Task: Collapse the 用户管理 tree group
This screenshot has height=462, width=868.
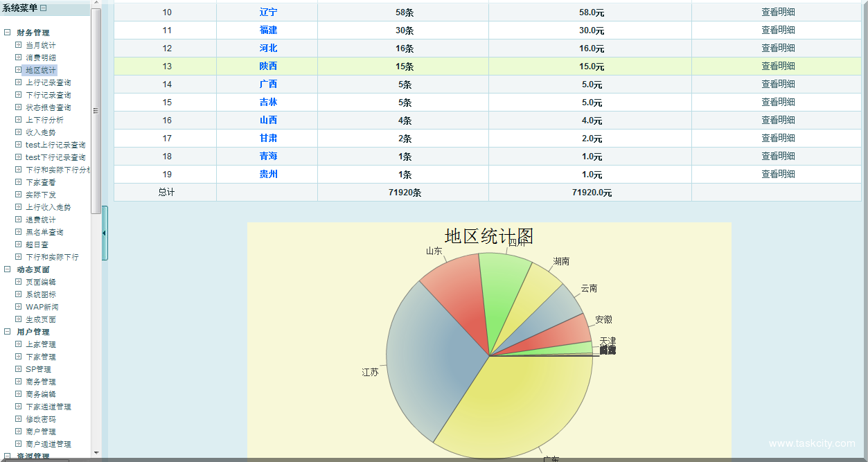Action: [x=7, y=332]
